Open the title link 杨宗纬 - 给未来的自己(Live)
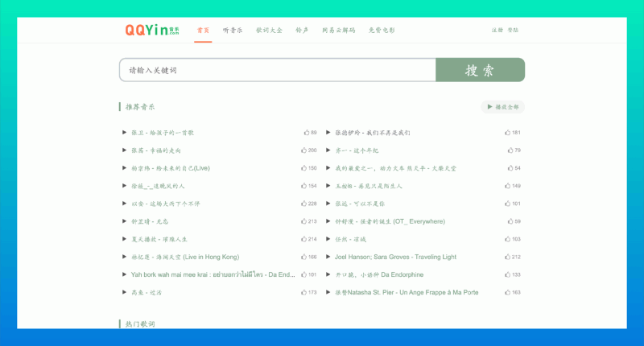This screenshot has height=346, width=644. [171, 168]
